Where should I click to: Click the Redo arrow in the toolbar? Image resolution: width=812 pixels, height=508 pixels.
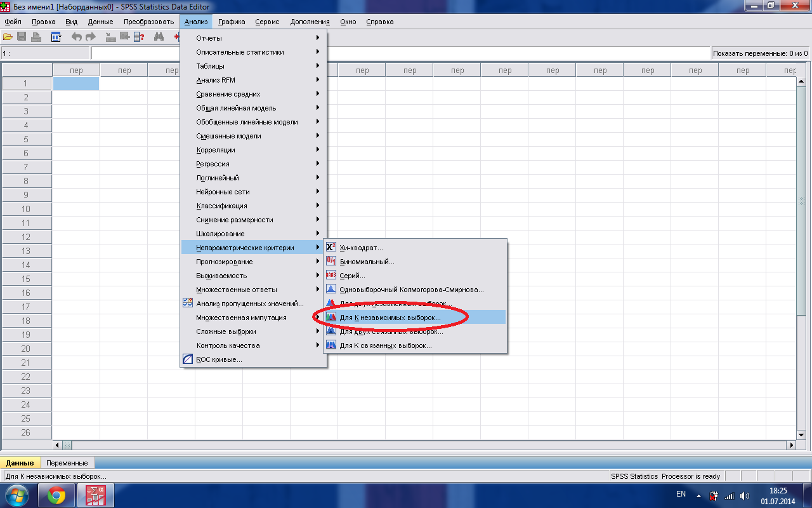coord(91,37)
